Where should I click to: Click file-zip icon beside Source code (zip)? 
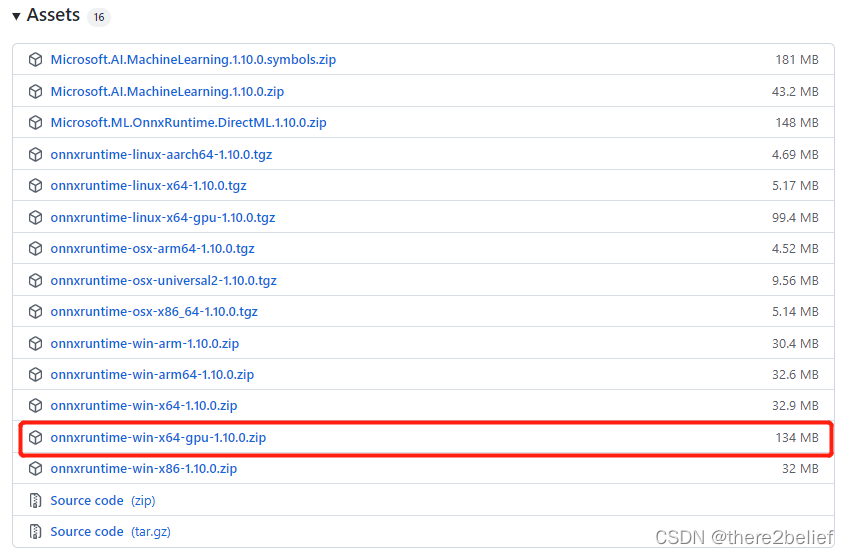click(x=35, y=501)
